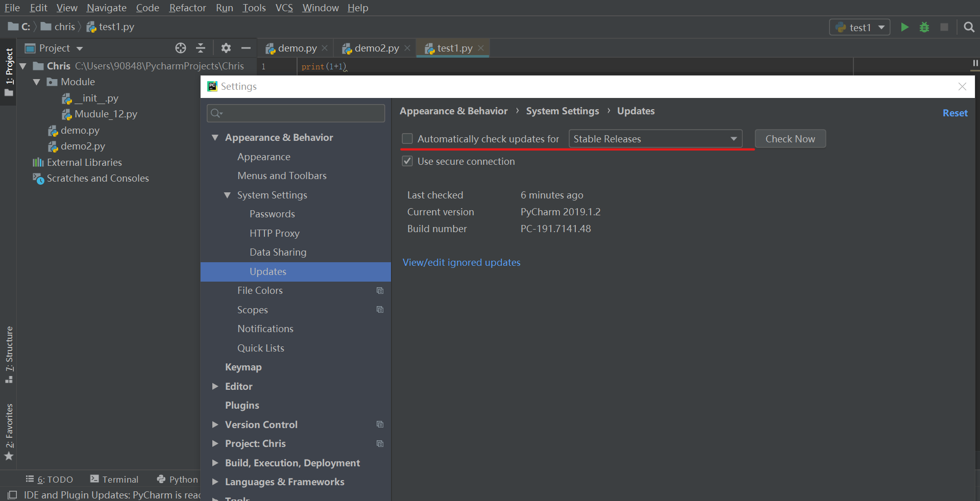The image size is (980, 501).
Task: Select Keymap in settings tree
Action: (x=243, y=367)
